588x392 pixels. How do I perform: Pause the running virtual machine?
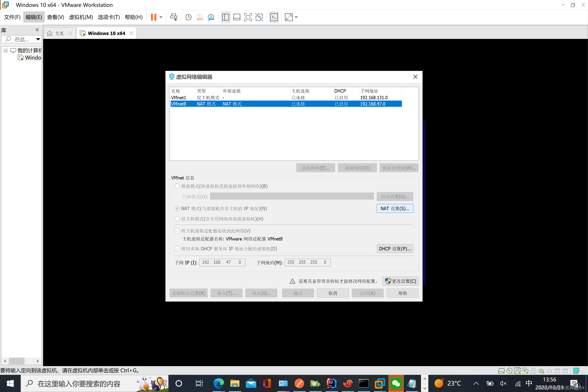coord(153,17)
